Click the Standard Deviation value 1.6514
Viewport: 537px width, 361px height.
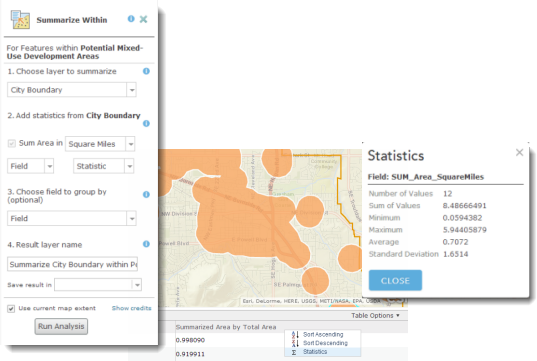[455, 254]
